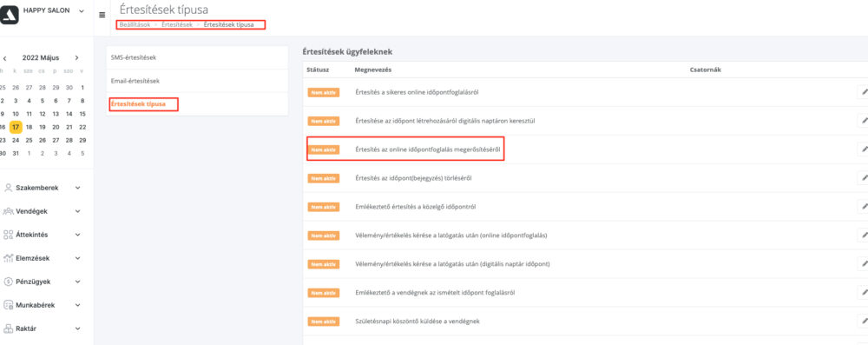The height and width of the screenshot is (345, 868).
Task: Select May 10 in the calendar
Action: pyautogui.click(x=16, y=114)
